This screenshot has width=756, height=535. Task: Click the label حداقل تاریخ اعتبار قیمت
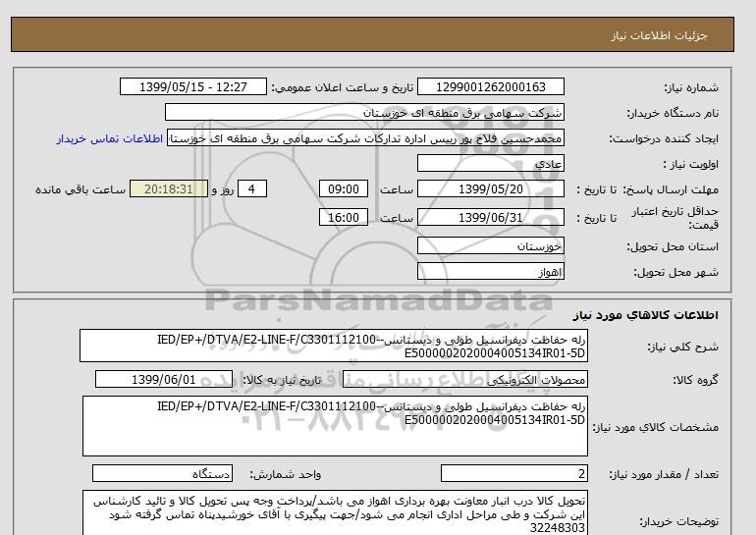(675, 218)
